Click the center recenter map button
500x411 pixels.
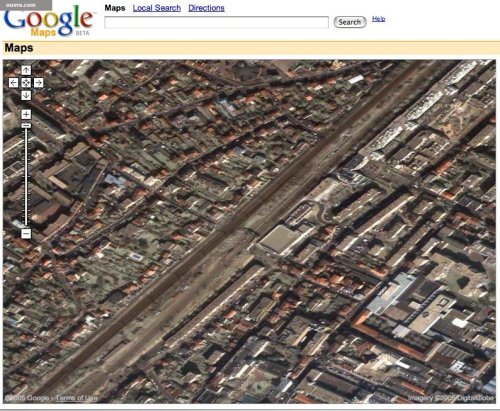coord(26,83)
